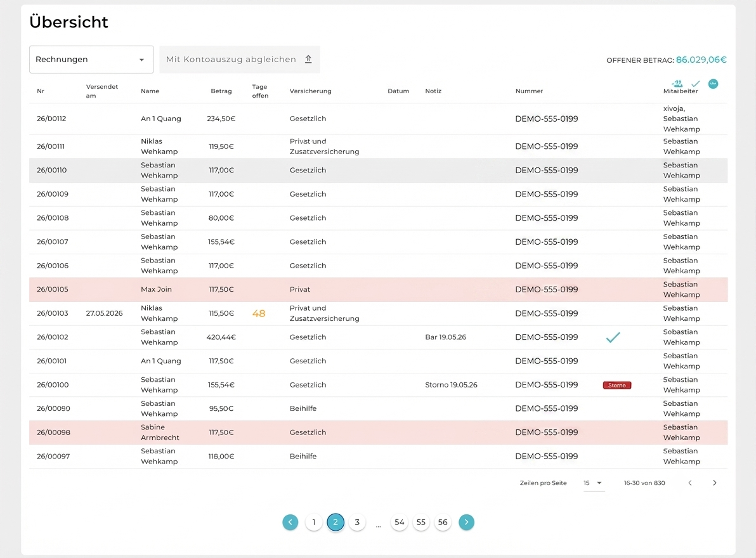Go to page 56
The width and height of the screenshot is (756, 558).
pos(443,522)
